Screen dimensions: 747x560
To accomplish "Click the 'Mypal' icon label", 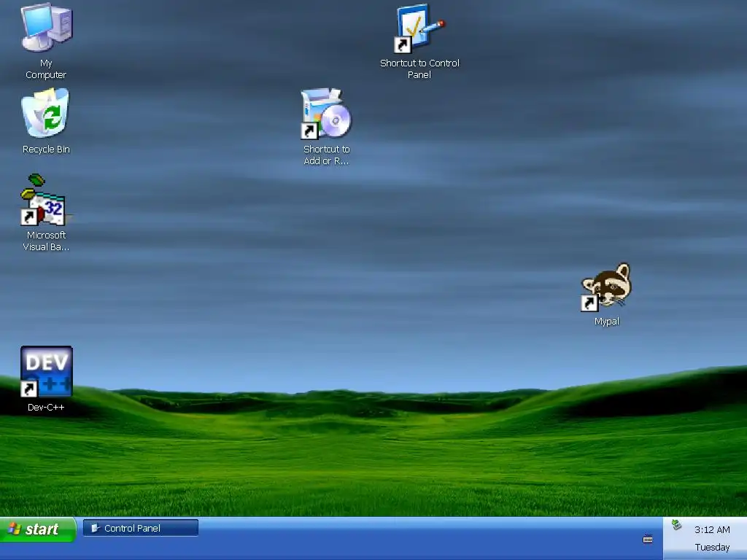I will 606,322.
